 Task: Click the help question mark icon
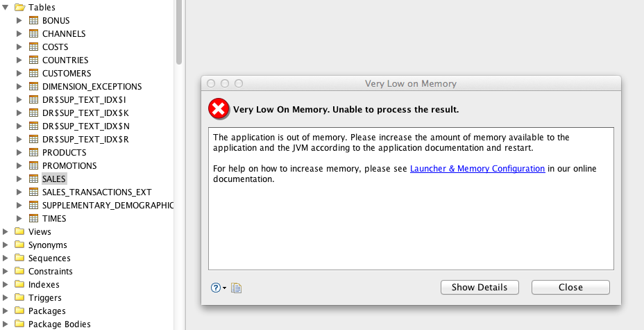(216, 288)
